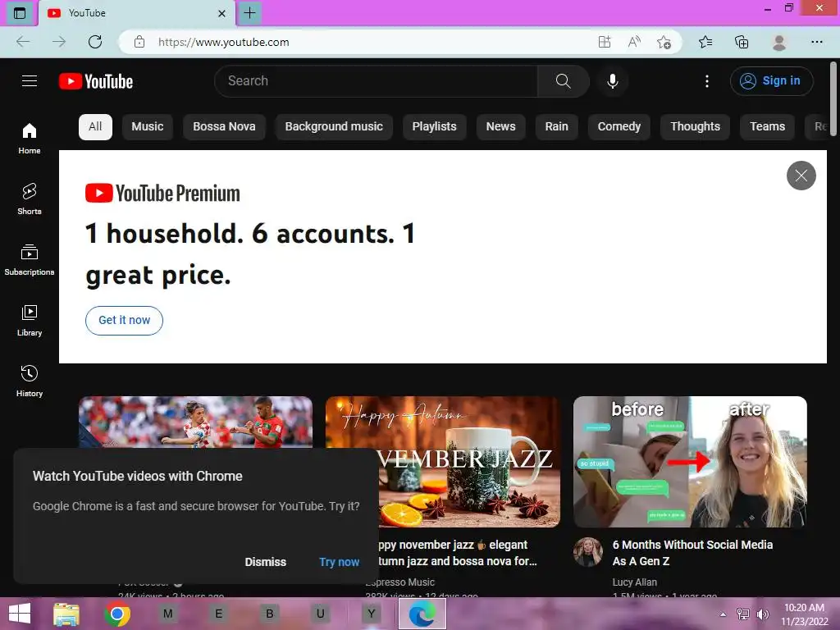The width and height of the screenshot is (840, 630).
Task: View site information lock icon
Action: 139,42
